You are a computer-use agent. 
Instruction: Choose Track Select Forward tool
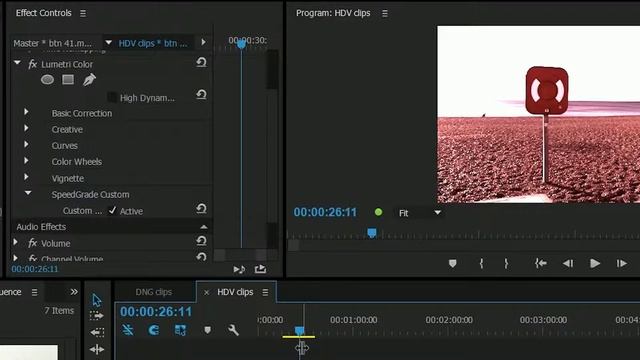coord(97,316)
